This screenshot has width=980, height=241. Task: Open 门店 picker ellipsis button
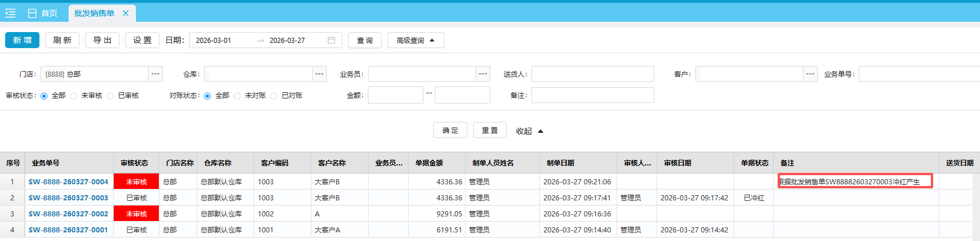[155, 74]
